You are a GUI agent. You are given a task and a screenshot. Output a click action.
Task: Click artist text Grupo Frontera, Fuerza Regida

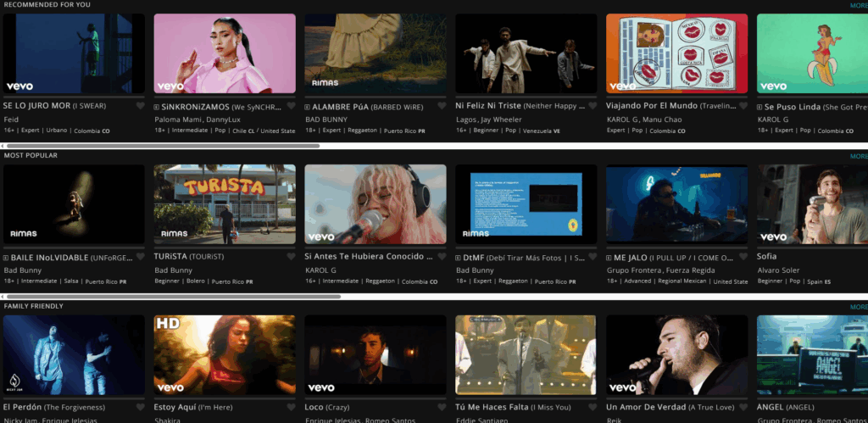[660, 270]
